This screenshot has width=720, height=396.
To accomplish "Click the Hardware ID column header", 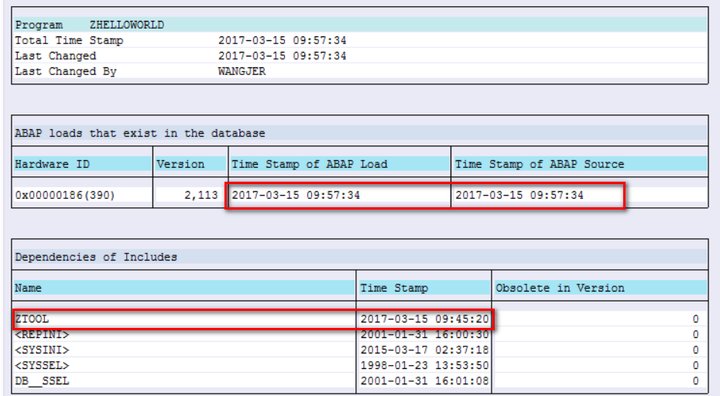I will point(52,164).
